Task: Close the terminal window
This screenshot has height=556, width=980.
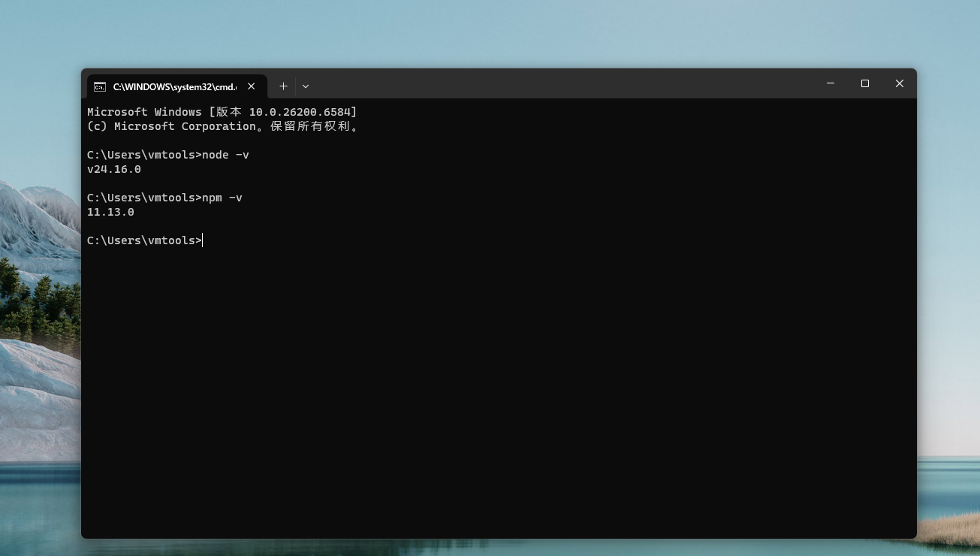Action: 899,83
